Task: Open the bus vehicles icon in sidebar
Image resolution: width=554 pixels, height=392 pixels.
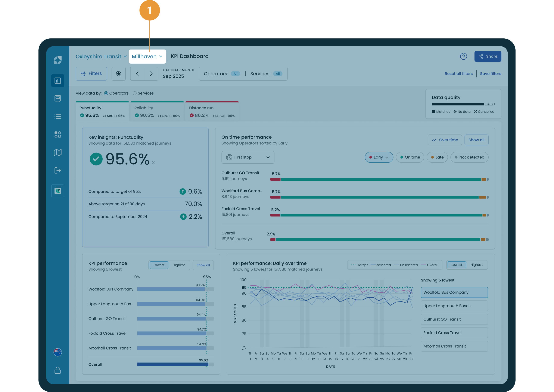Action: coord(57,98)
